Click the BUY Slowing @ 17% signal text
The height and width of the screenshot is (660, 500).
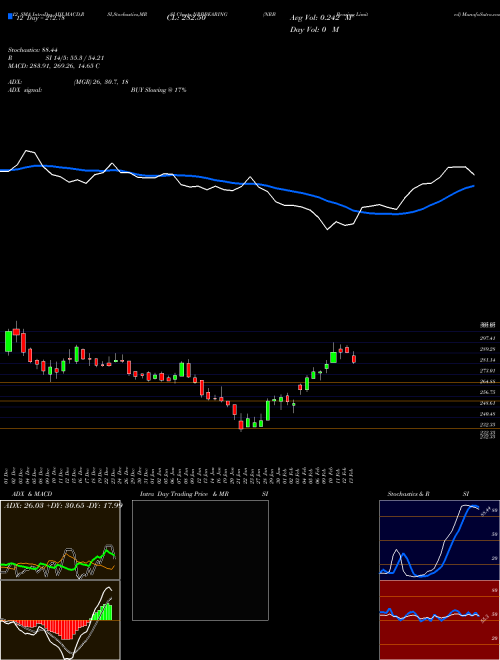tap(159, 90)
